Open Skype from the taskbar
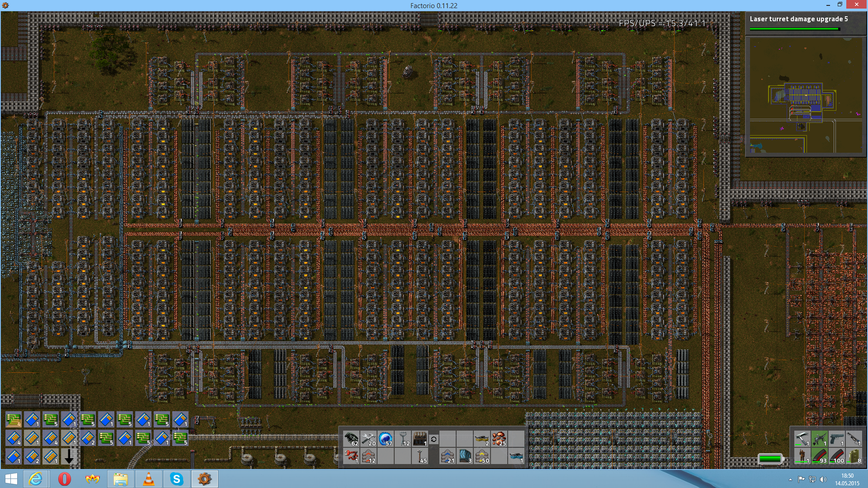 pyautogui.click(x=177, y=479)
